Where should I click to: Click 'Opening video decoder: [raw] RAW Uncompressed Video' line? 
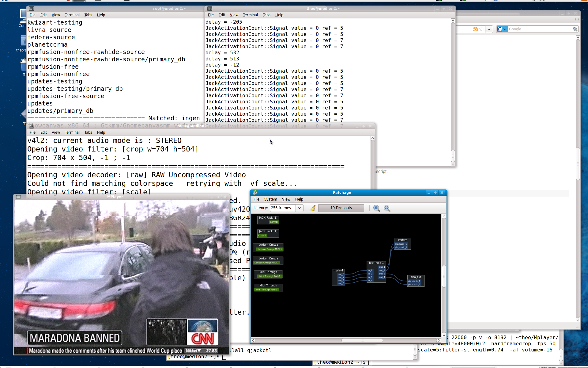click(x=137, y=175)
